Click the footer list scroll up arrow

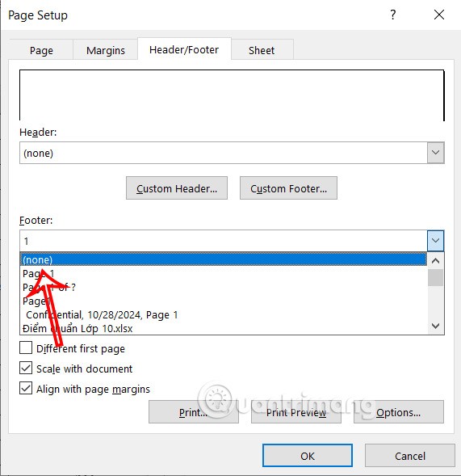click(435, 261)
